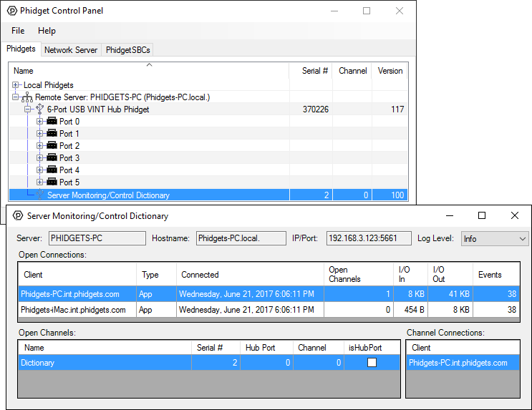This screenshot has height=410, width=532.
Task: Click the Channel column header in Control Panel
Action: [352, 71]
